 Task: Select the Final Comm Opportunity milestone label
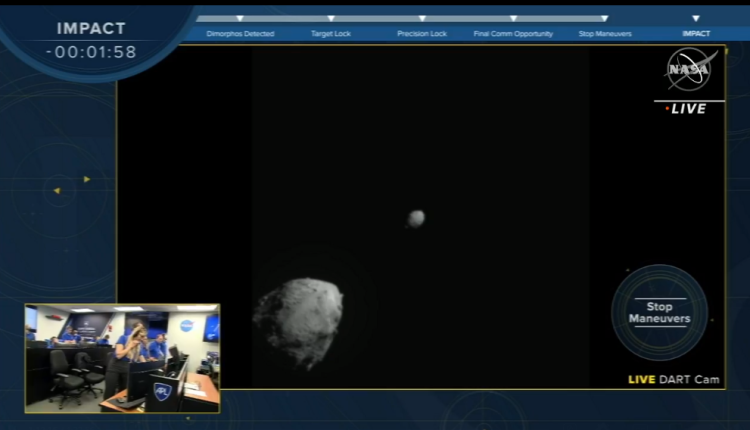tap(513, 34)
